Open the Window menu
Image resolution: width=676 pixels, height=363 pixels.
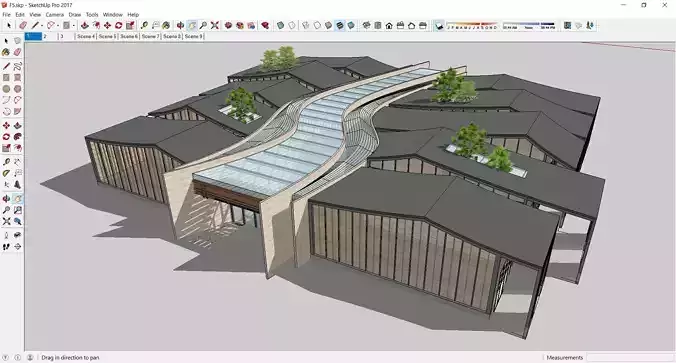pyautogui.click(x=113, y=14)
